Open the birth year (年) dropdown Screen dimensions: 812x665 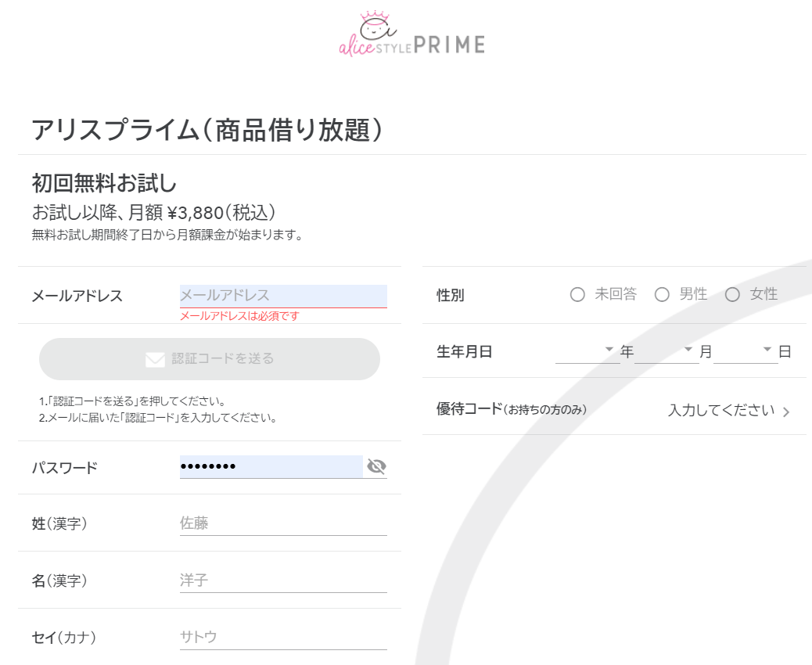(x=587, y=351)
